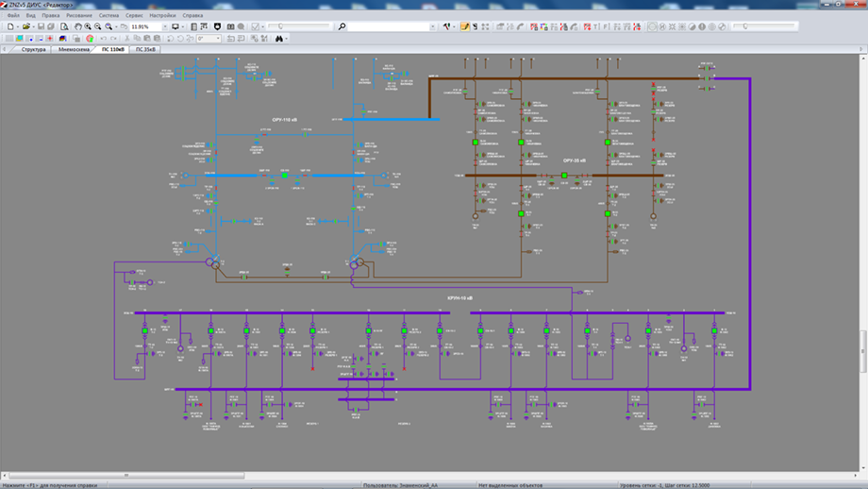Open the Справка menu

(192, 16)
